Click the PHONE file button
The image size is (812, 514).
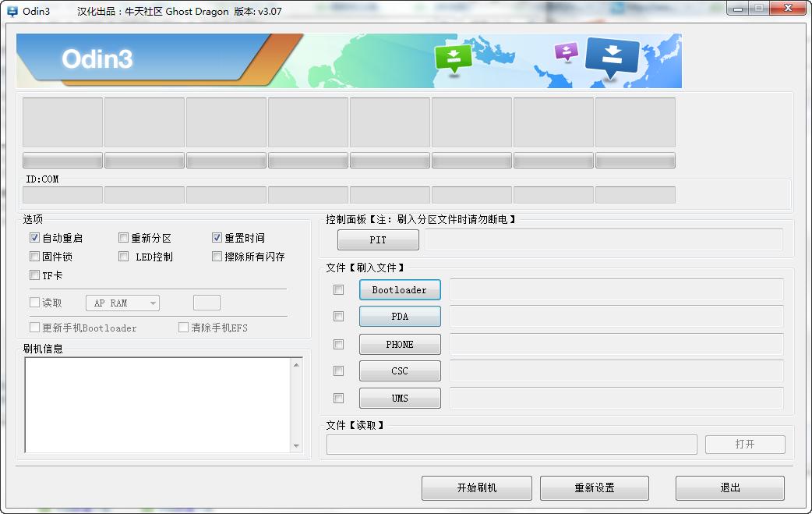(400, 344)
